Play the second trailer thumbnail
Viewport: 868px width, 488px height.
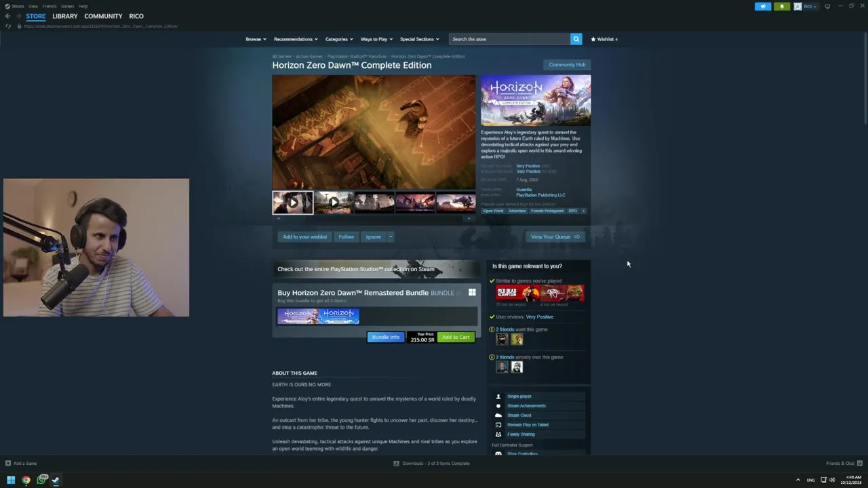click(x=333, y=202)
